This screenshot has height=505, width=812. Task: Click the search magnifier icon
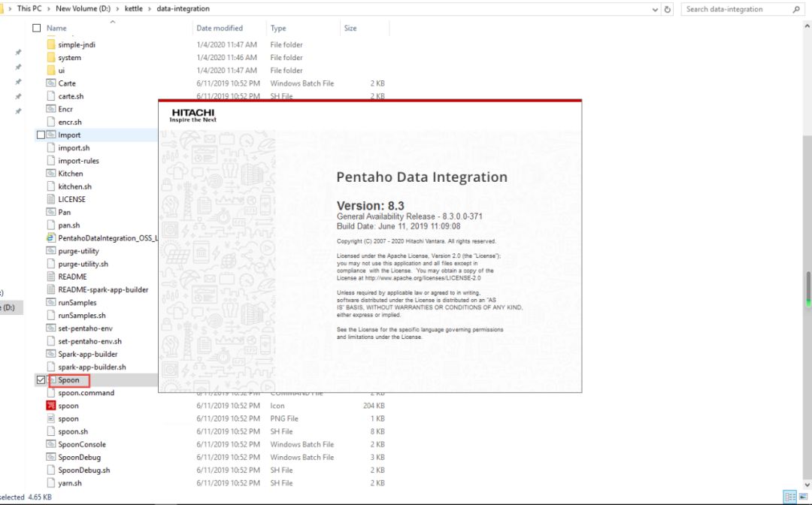point(796,9)
